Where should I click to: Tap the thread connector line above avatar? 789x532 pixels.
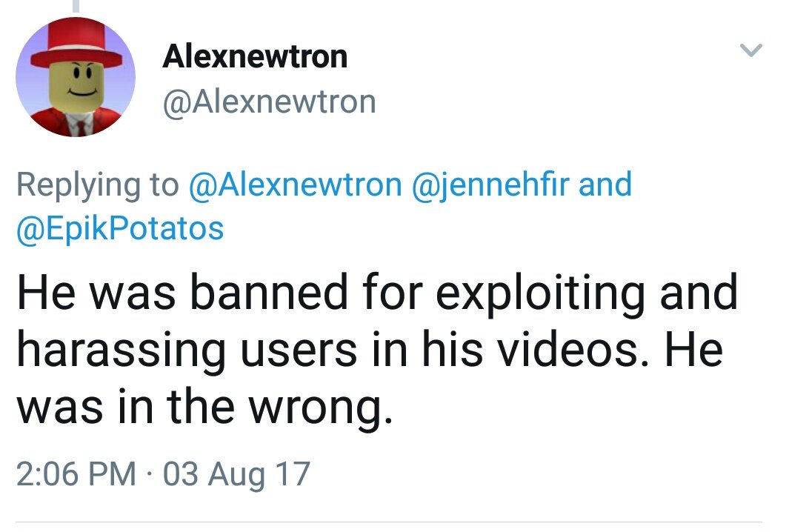click(76, 5)
